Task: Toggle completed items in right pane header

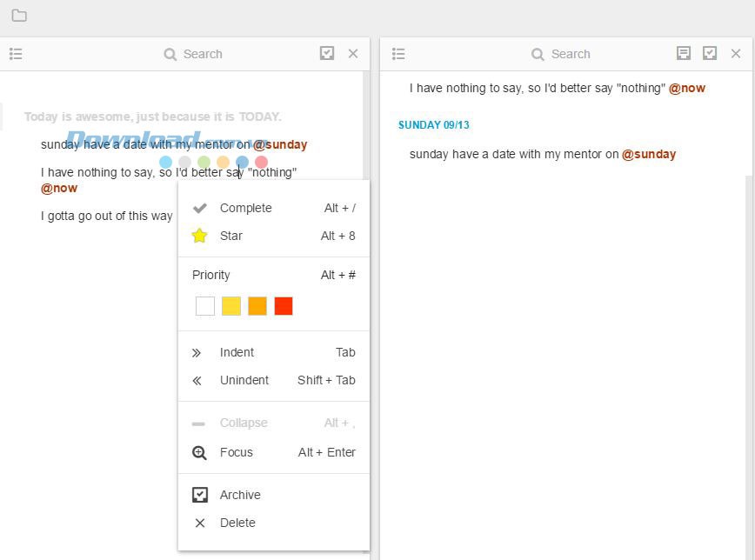Action: (710, 54)
